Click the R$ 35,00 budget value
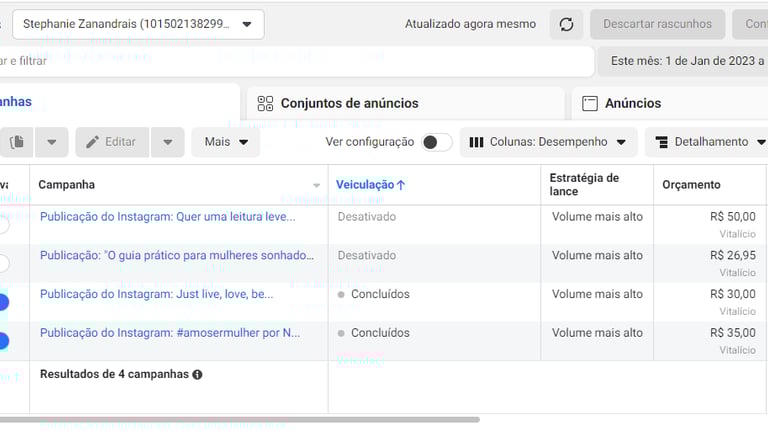Viewport: 768px width, 431px height. [733, 333]
